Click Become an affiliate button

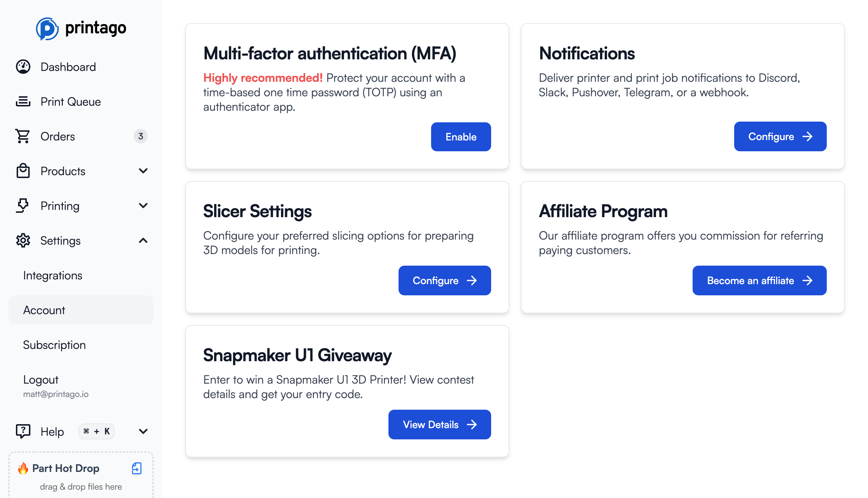(759, 280)
